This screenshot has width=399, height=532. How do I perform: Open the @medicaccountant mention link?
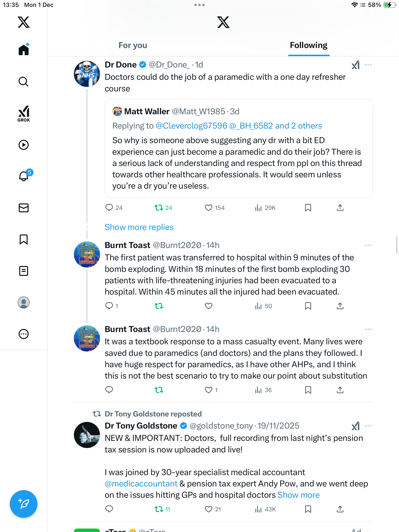[141, 484]
